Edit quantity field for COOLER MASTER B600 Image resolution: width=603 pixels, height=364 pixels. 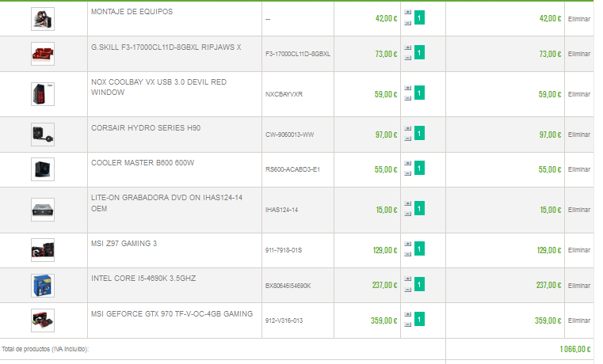click(419, 169)
